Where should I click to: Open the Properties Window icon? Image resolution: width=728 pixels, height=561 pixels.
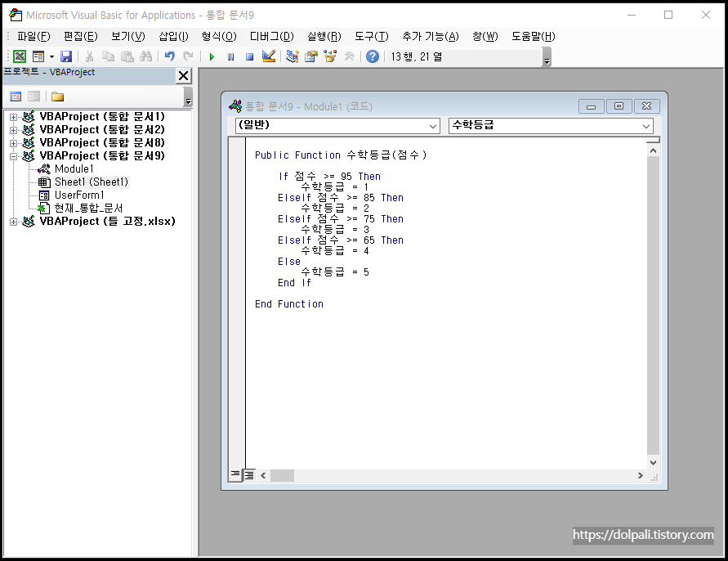(311, 56)
